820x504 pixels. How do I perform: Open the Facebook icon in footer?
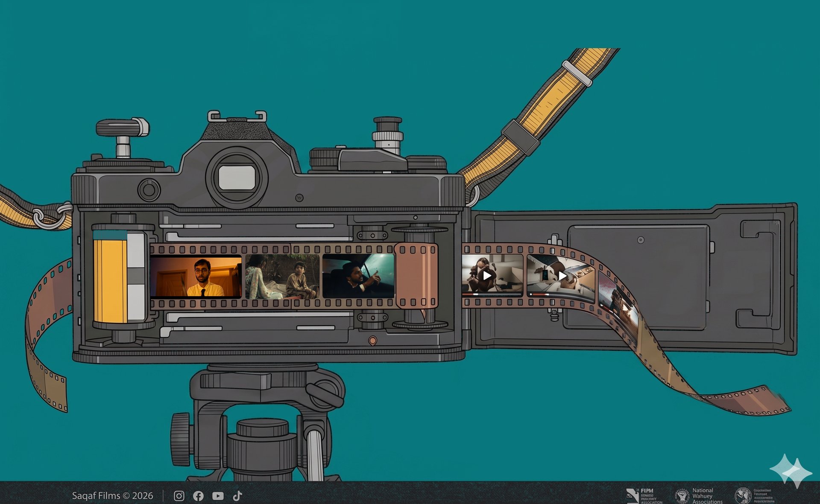[198, 496]
